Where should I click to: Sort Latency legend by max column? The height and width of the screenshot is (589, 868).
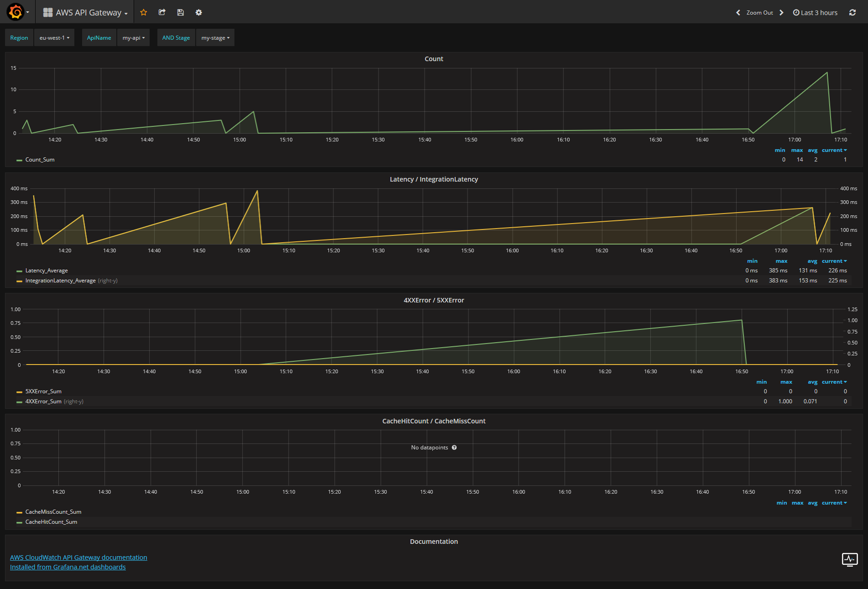[781, 261]
